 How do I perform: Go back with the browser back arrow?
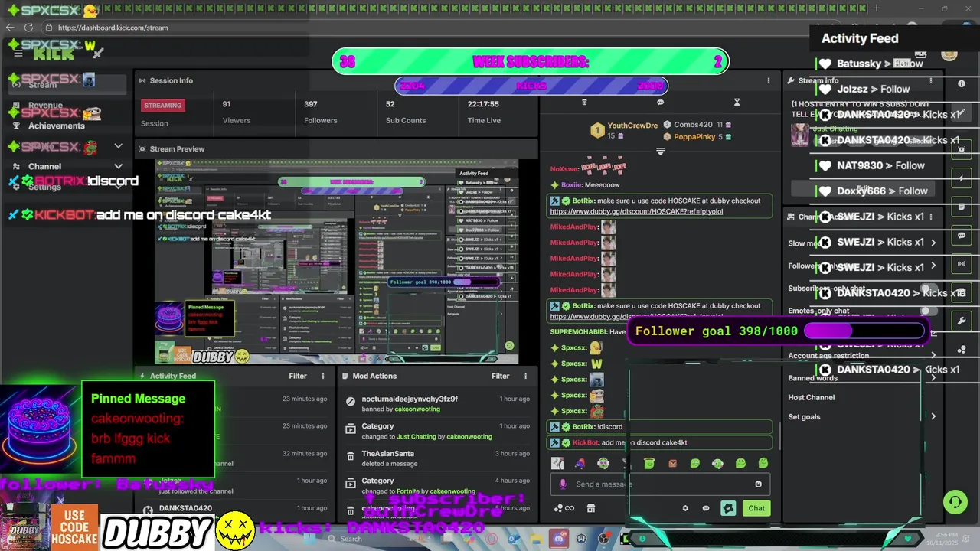tap(10, 28)
